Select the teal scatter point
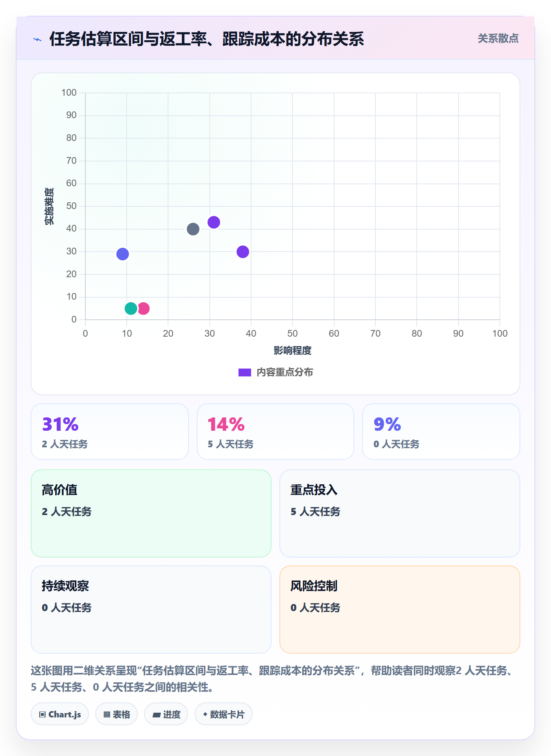Screen dimensions: 551x756 (x=131, y=308)
